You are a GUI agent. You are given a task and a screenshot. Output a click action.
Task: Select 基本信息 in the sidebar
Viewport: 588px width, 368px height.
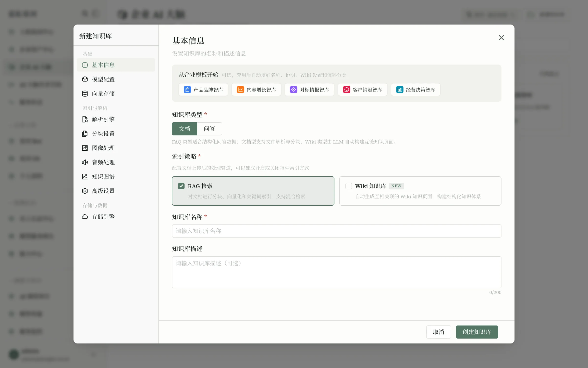point(116,65)
